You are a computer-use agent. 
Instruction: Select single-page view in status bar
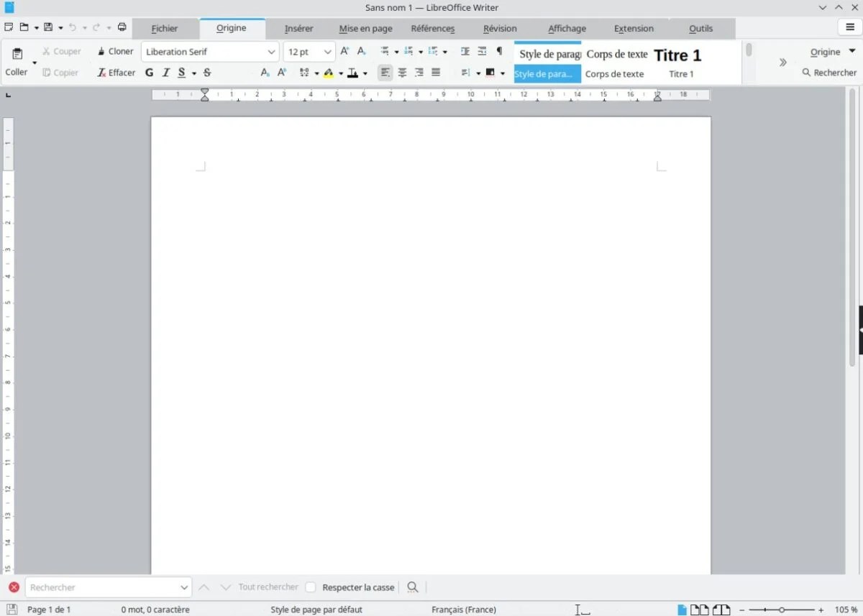pos(682,610)
